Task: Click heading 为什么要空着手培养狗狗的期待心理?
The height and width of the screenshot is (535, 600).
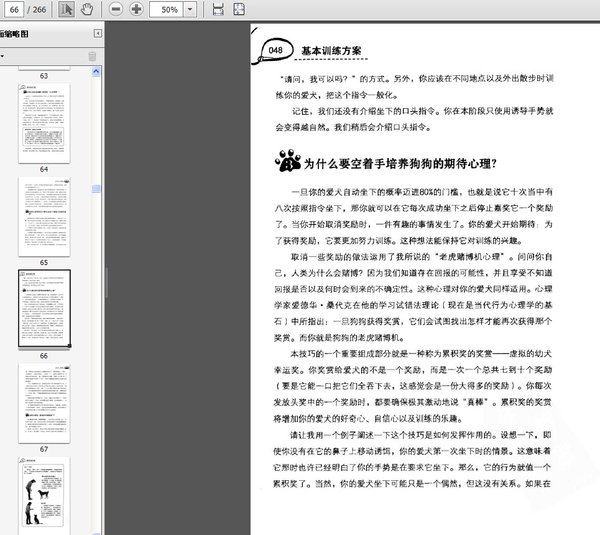Action: [400, 164]
